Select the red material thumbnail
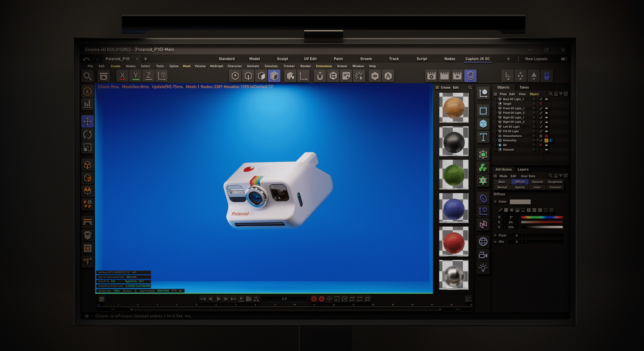 click(453, 241)
